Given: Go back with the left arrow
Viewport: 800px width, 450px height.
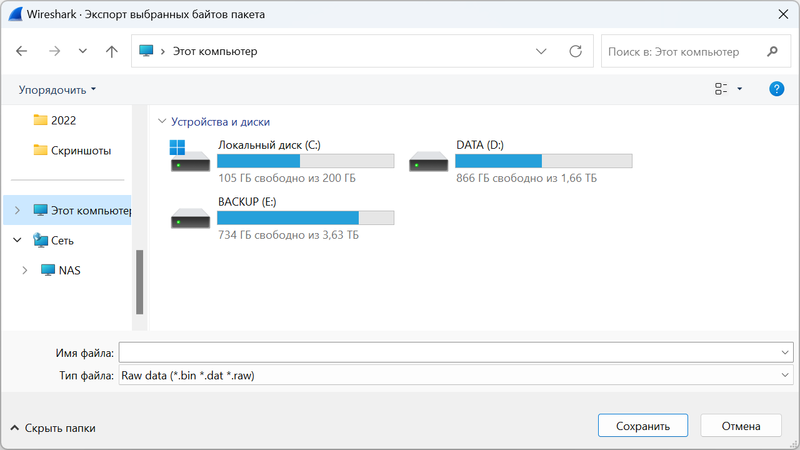Looking at the screenshot, I should click(x=21, y=51).
